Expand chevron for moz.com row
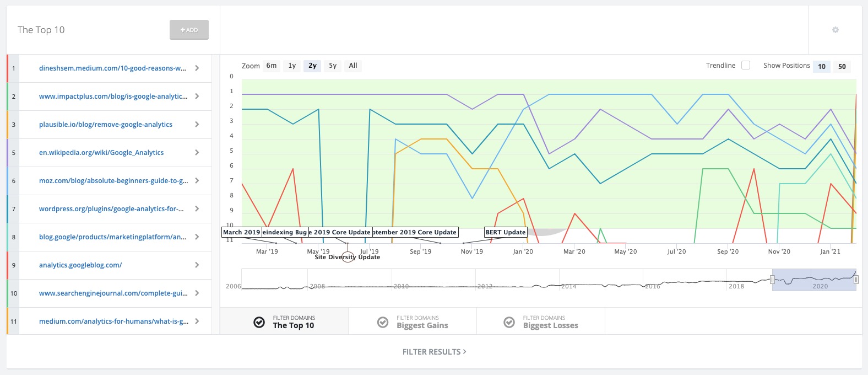868x375 pixels. point(197,181)
